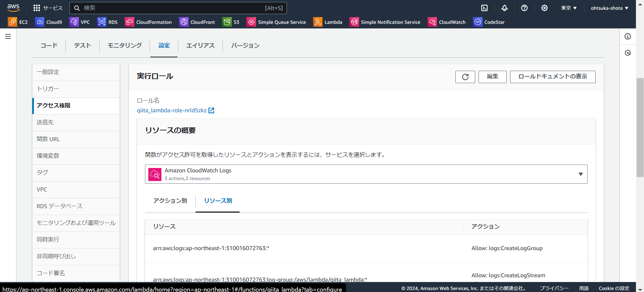This screenshot has width=644, height=292.
Task: Open the RDS shortcut
Action: coord(107,22)
